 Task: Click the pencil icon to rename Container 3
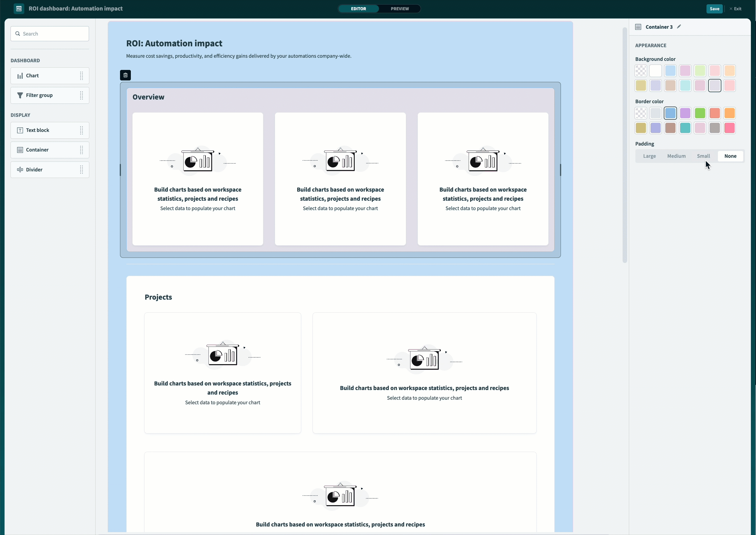click(679, 27)
